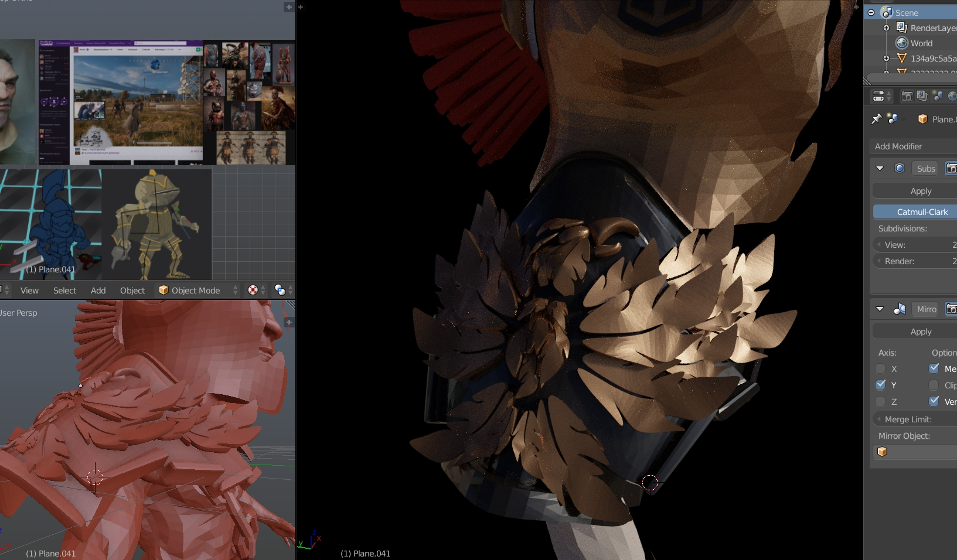Viewport: 957px width, 560px height.
Task: Open pivot point selector icon
Action: coord(281,290)
